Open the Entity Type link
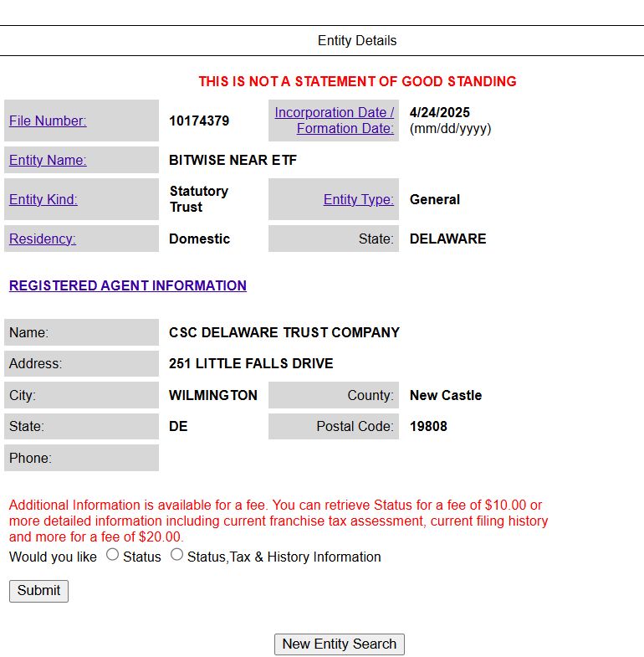 click(x=359, y=199)
